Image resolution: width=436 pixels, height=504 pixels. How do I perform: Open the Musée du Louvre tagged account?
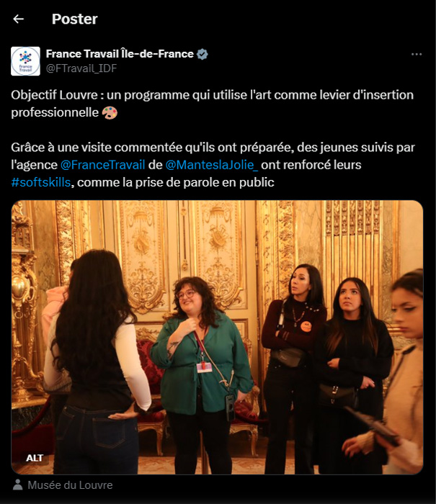[x=70, y=485]
